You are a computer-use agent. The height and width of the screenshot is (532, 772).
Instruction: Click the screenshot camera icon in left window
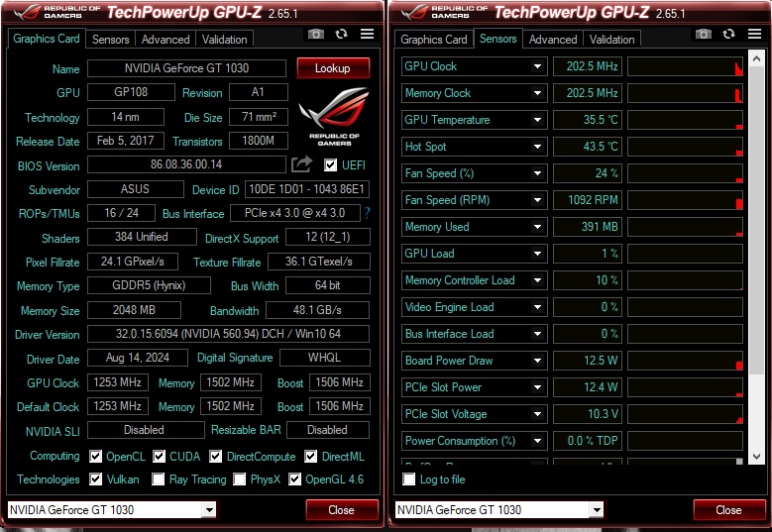click(316, 34)
